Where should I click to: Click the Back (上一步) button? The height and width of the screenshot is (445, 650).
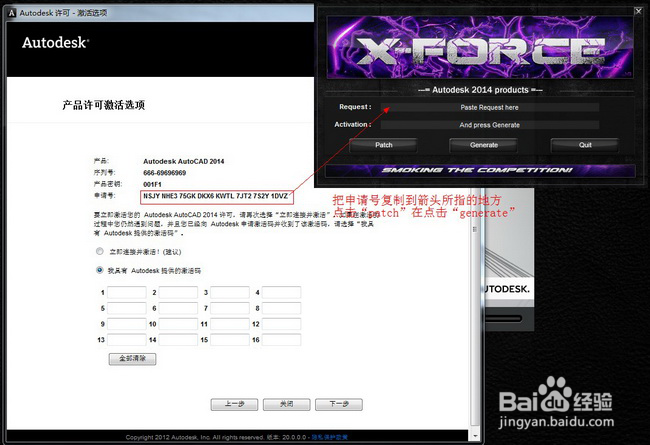(x=234, y=404)
